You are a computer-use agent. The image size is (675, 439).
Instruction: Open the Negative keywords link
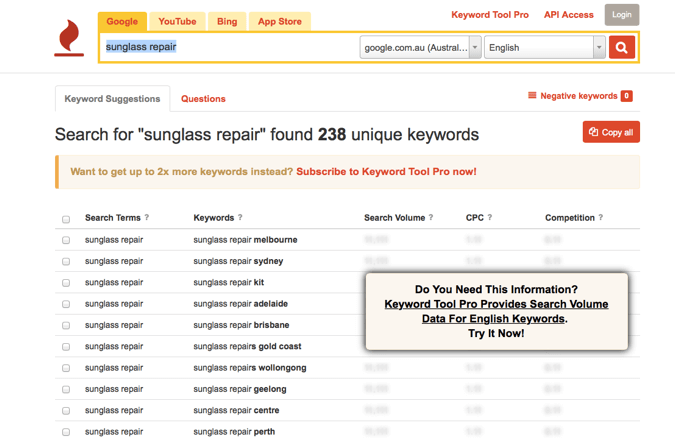579,96
